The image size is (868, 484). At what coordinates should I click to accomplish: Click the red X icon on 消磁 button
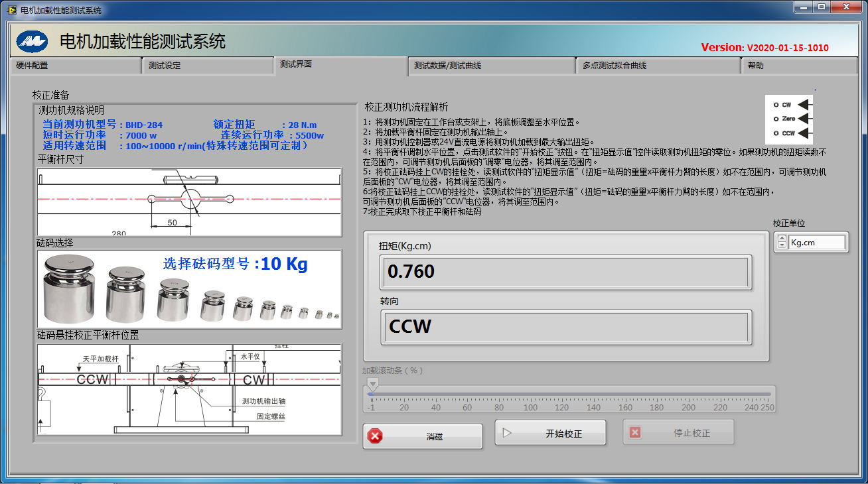[376, 436]
